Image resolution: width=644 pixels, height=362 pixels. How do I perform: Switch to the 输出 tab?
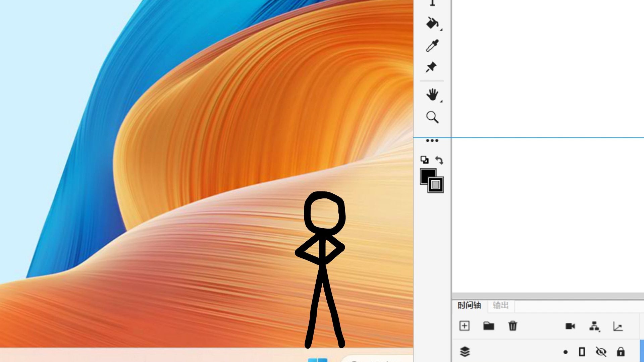500,305
